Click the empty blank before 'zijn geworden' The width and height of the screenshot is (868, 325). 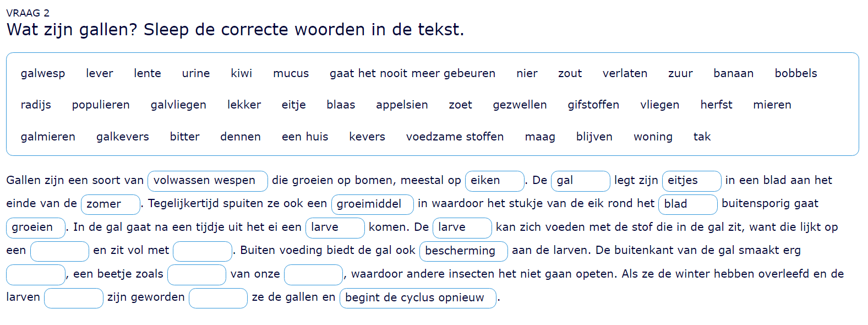(x=73, y=298)
